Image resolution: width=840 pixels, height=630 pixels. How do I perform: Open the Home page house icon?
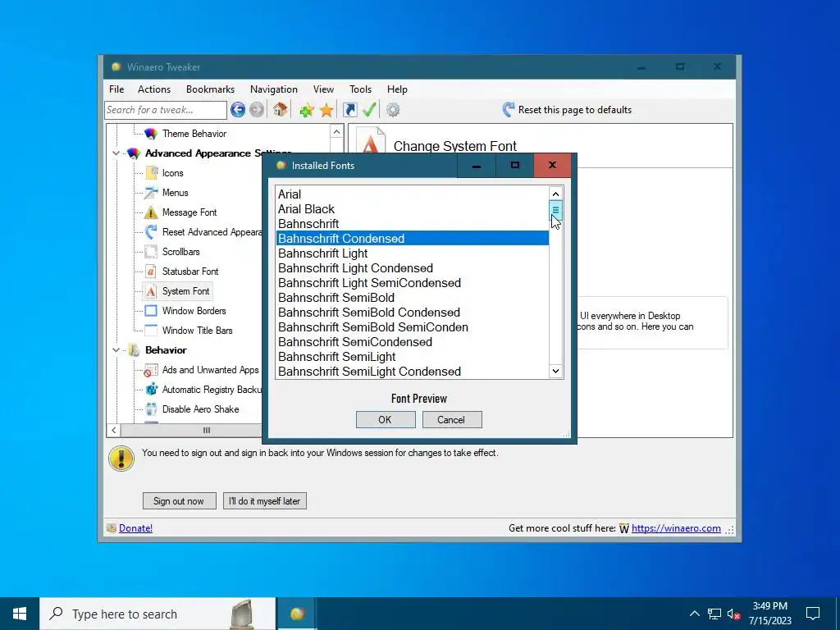280,110
